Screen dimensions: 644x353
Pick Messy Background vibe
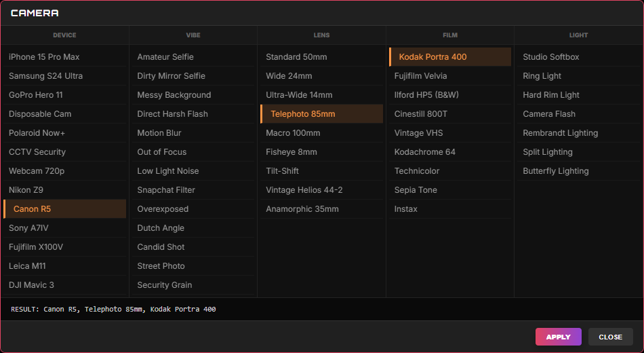pos(193,94)
